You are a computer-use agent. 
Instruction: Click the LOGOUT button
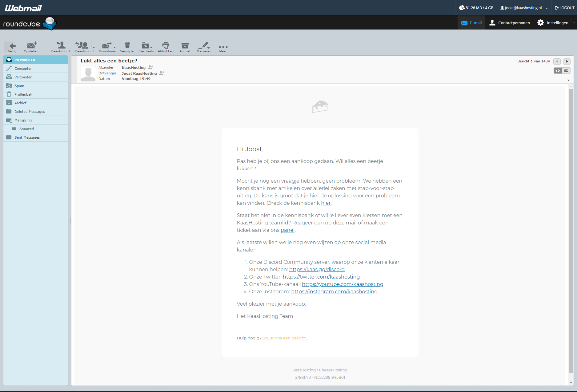[564, 8]
